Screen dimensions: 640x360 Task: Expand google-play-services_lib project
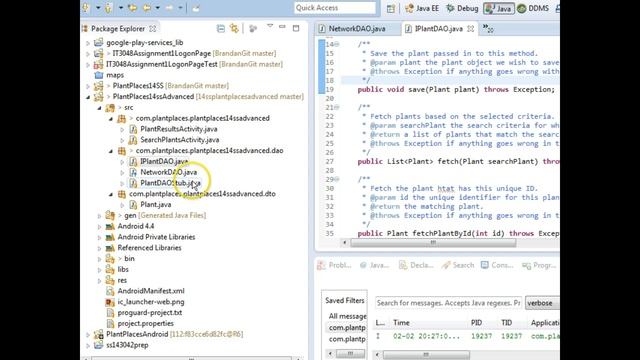click(x=88, y=42)
